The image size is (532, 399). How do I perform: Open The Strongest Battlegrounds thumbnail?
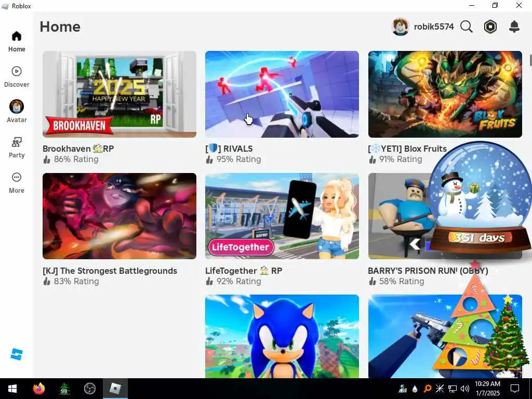(119, 216)
